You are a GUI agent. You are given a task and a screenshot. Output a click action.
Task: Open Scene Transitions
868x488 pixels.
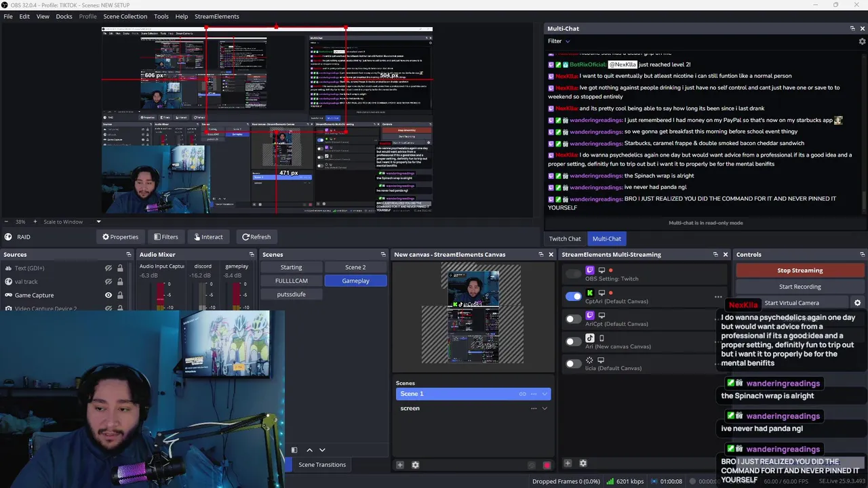tap(322, 465)
